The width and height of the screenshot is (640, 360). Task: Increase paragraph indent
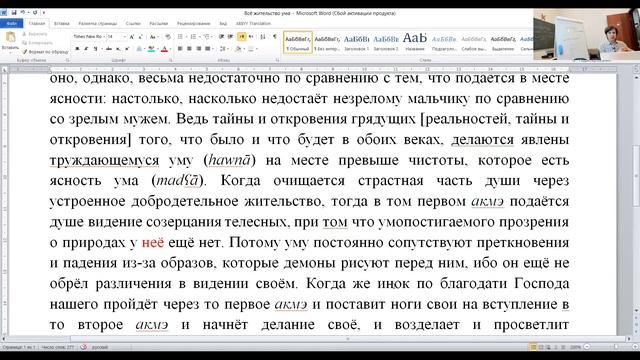[x=230, y=37]
